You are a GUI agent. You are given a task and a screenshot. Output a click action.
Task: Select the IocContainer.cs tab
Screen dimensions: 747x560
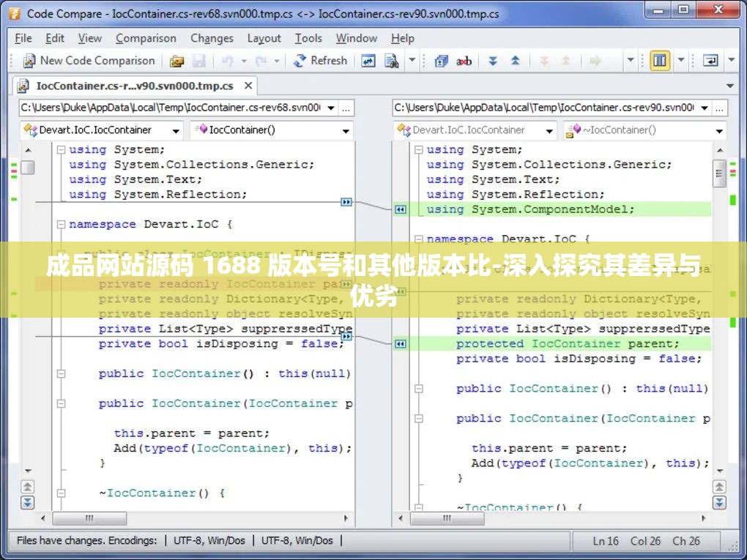point(132,86)
